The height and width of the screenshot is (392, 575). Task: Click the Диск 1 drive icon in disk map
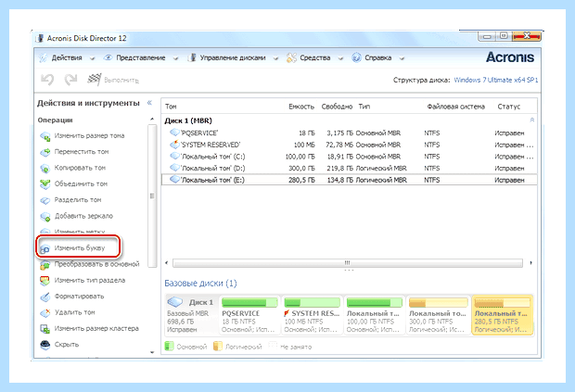pos(175,302)
